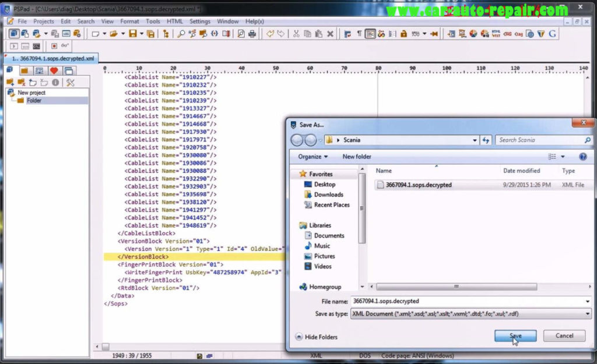Click the File name input field
The height and width of the screenshot is (364, 597).
(x=437, y=302)
